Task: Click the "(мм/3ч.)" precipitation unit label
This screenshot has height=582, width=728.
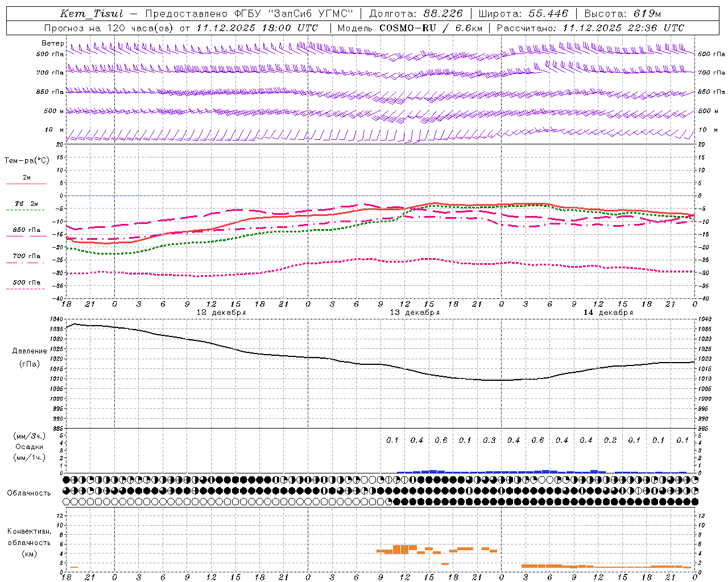Action: 30,436
